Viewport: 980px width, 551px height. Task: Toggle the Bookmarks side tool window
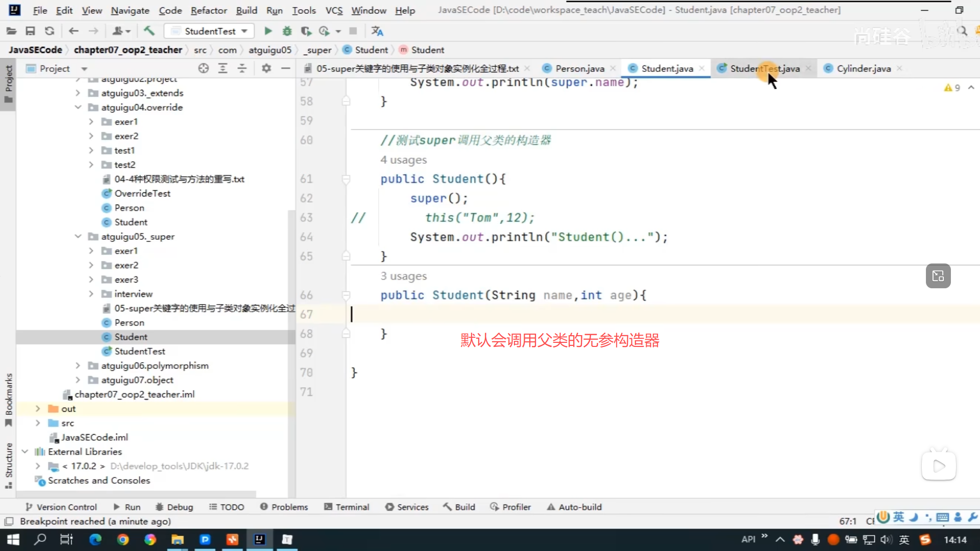point(9,399)
